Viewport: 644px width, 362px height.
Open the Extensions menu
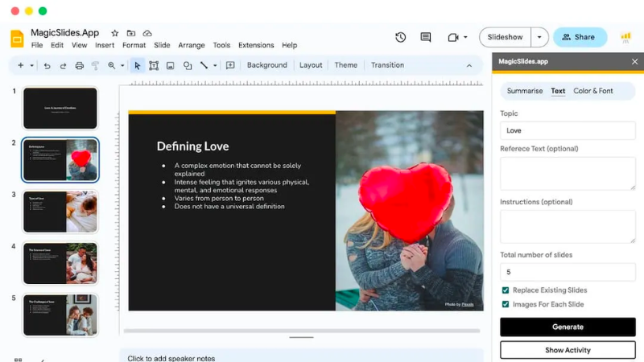pos(256,46)
